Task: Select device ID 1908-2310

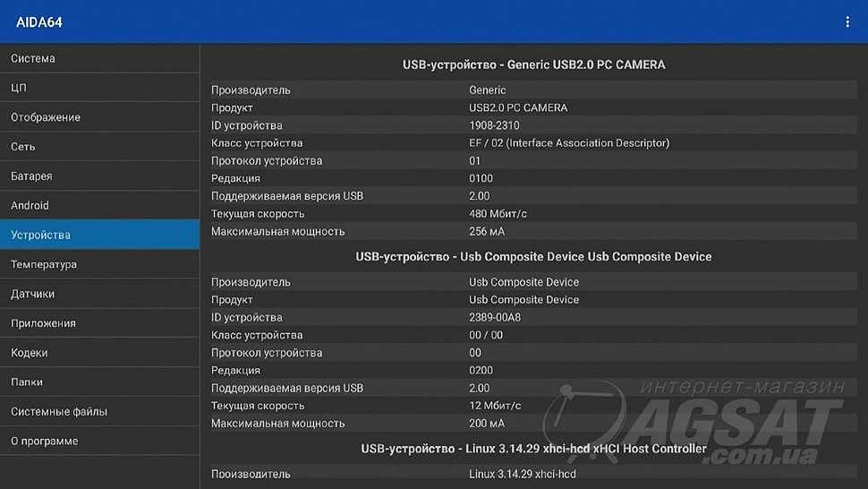Action: 494,125
